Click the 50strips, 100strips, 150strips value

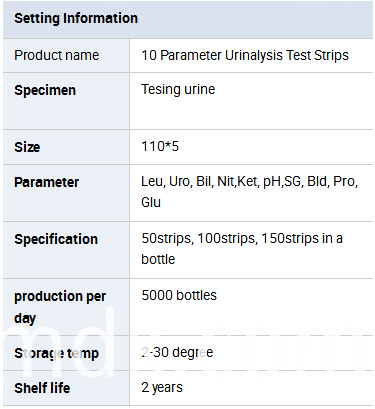tap(242, 239)
